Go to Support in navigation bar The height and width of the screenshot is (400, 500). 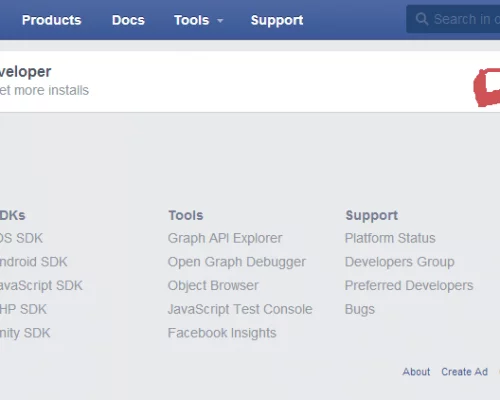tap(277, 20)
